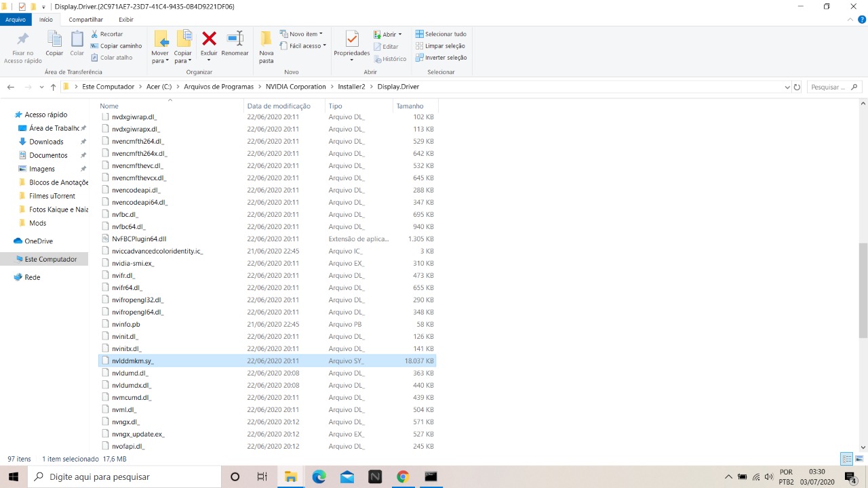Screen dimensions: 868x488
Task: Click the file list vertical scrollbar
Action: 863,290
